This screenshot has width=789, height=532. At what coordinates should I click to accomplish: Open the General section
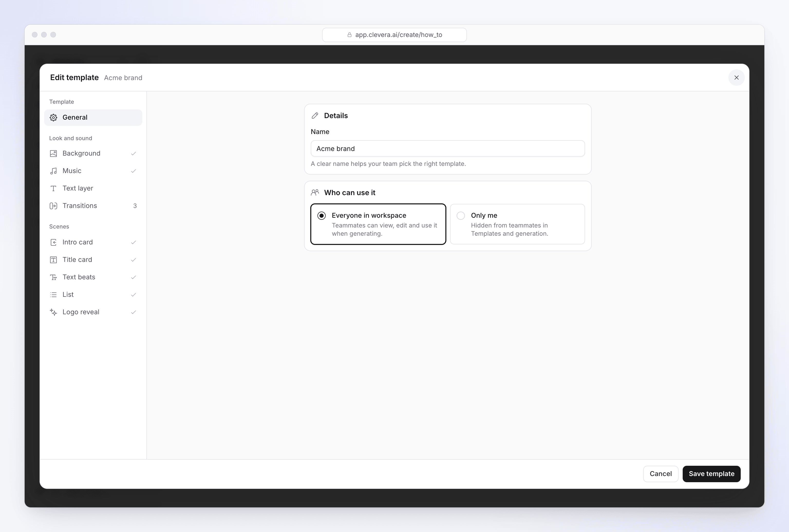pos(93,117)
